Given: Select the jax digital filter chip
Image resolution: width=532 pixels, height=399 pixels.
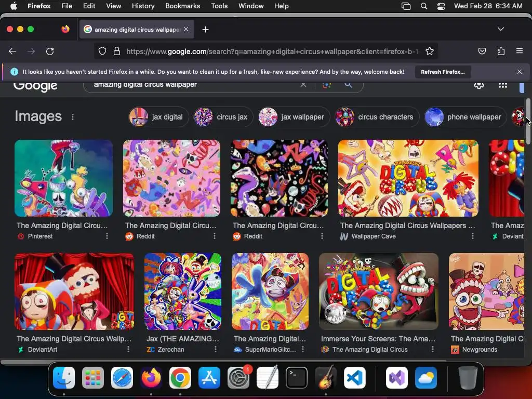Looking at the screenshot, I should pyautogui.click(x=158, y=117).
